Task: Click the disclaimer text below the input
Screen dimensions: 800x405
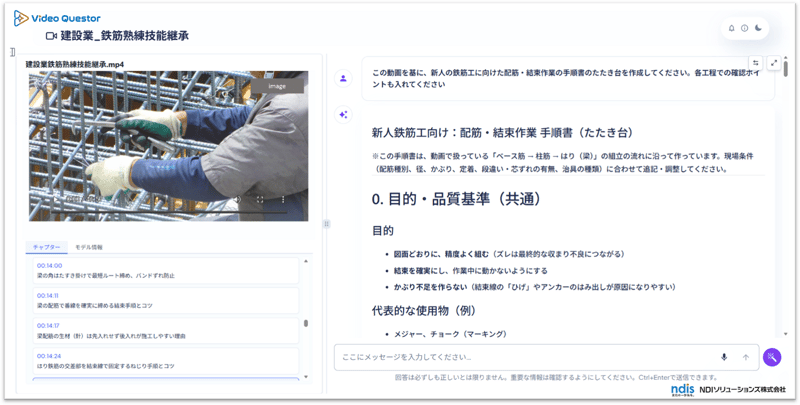Action: 556,378
